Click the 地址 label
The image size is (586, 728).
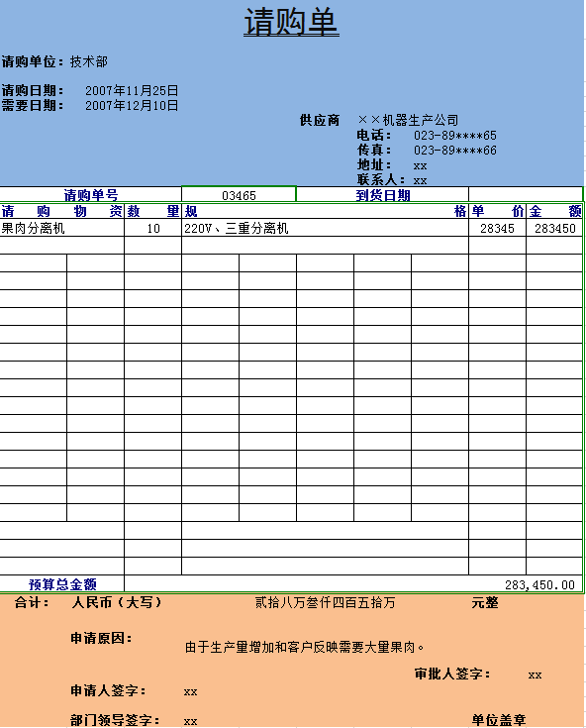(374, 164)
